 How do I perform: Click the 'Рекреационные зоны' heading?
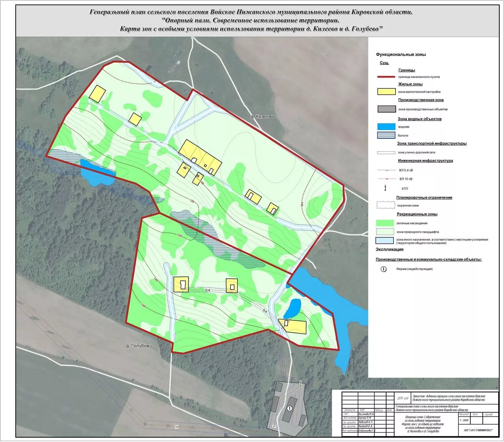click(417, 214)
